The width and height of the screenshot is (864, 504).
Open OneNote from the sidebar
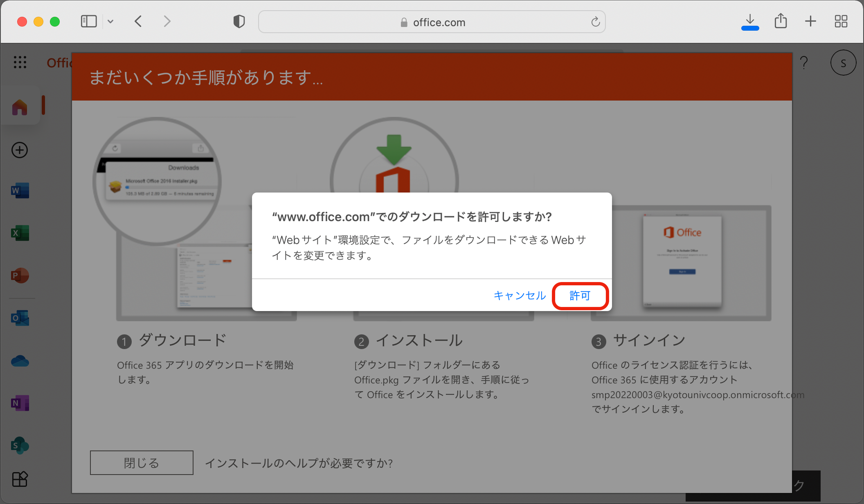point(20,403)
